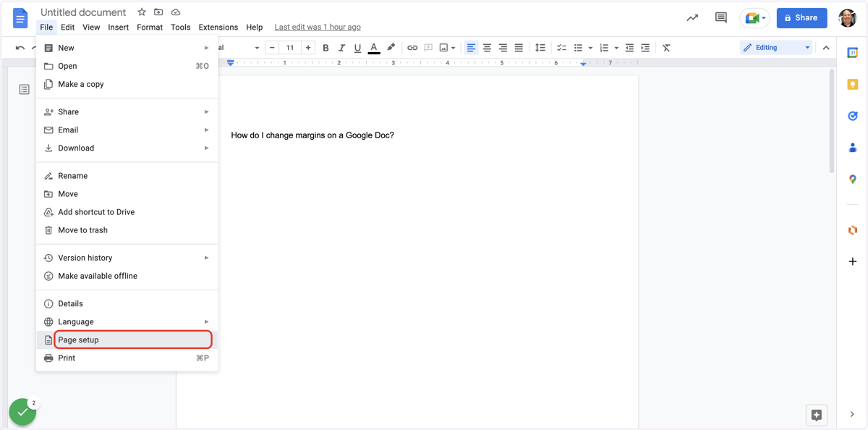Image resolution: width=868 pixels, height=430 pixels.
Task: Click the plus get add-ons icon
Action: point(853,261)
